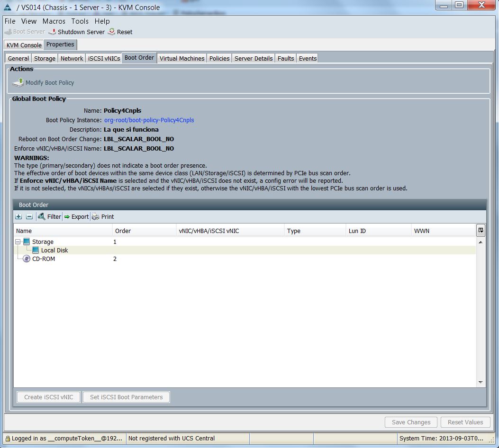Sort by the Order column header
Viewport: 499px width, 448px height.
coord(144,231)
